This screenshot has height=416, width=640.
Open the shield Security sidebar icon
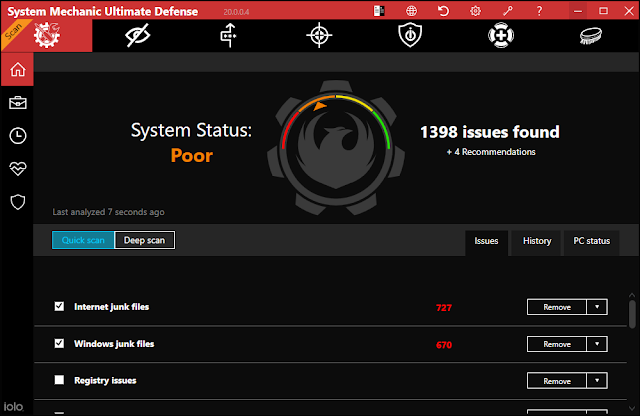18,202
